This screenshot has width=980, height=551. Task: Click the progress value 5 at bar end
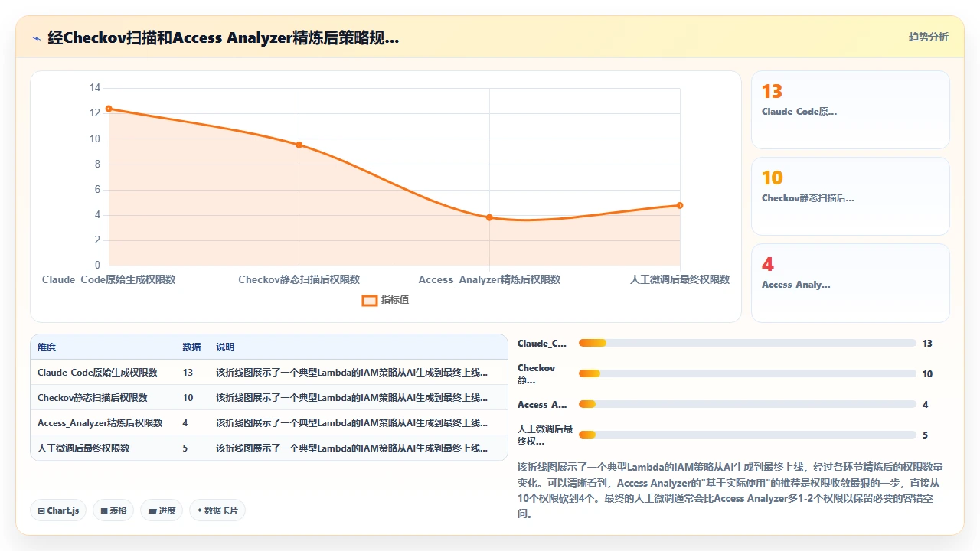click(925, 435)
